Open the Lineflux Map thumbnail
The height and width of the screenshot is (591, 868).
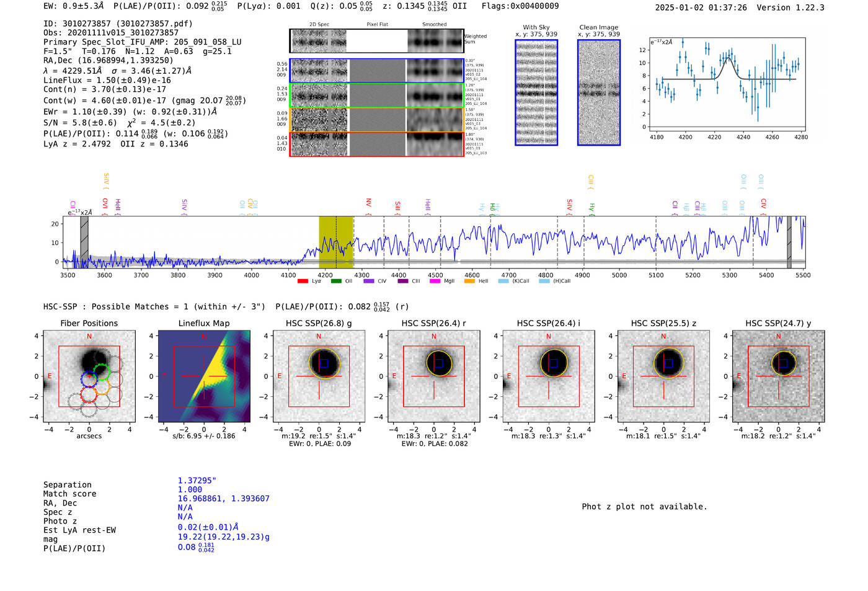tap(203, 376)
